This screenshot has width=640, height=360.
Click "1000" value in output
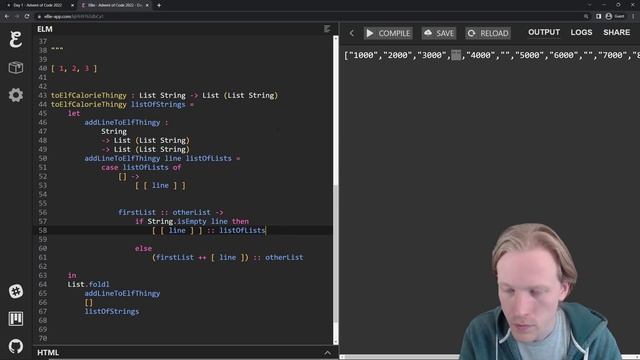pos(363,55)
